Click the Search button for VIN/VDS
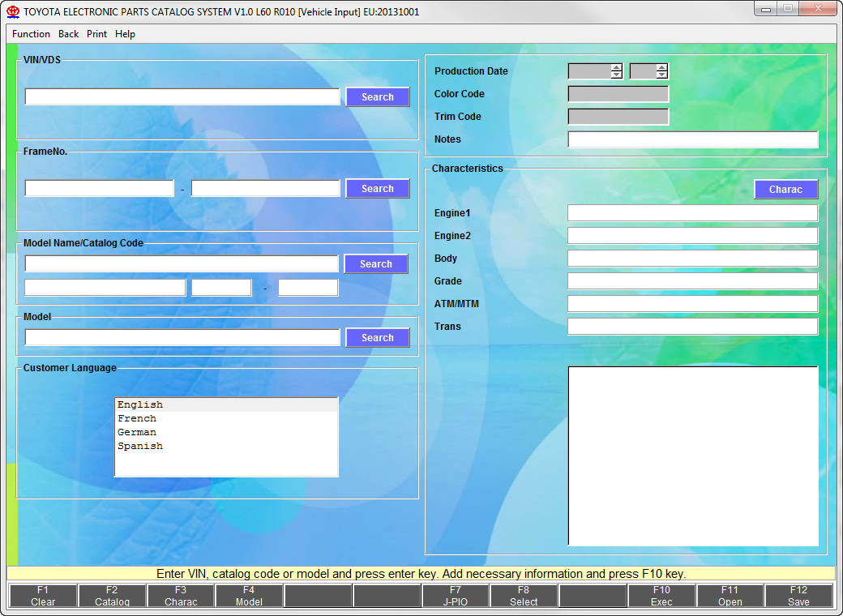Image resolution: width=843 pixels, height=616 pixels. click(378, 96)
